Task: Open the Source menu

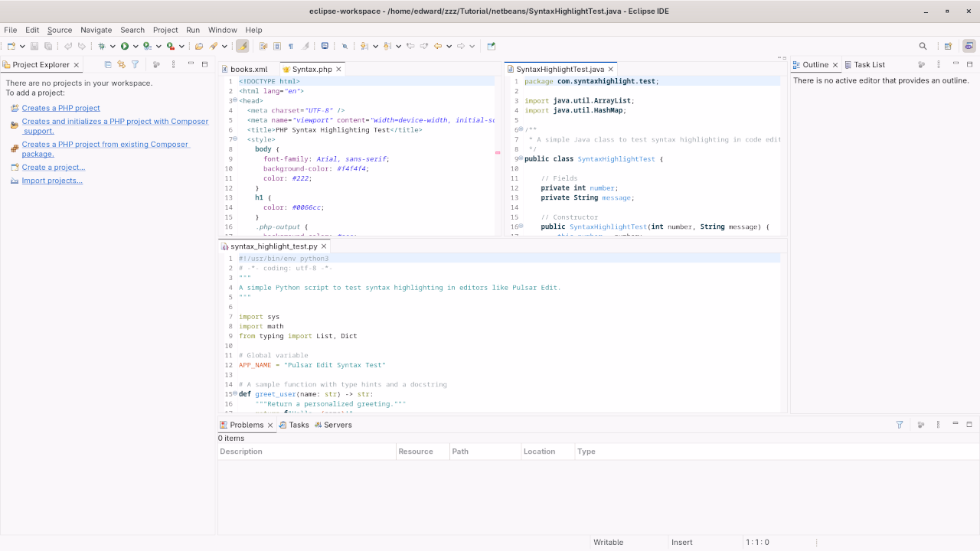Action: 60,30
